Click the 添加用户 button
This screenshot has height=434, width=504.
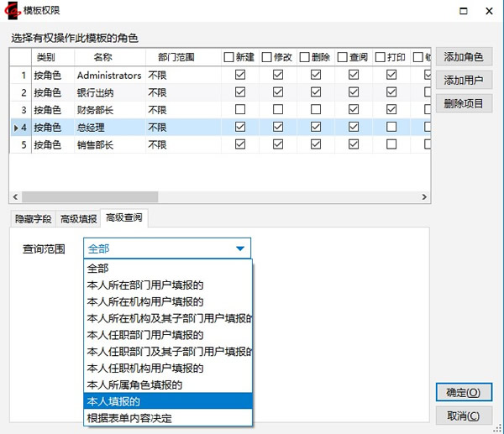tap(463, 81)
